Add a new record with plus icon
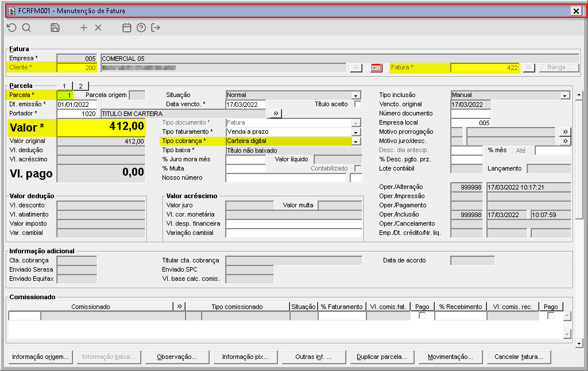The image size is (588, 371). pos(84,28)
